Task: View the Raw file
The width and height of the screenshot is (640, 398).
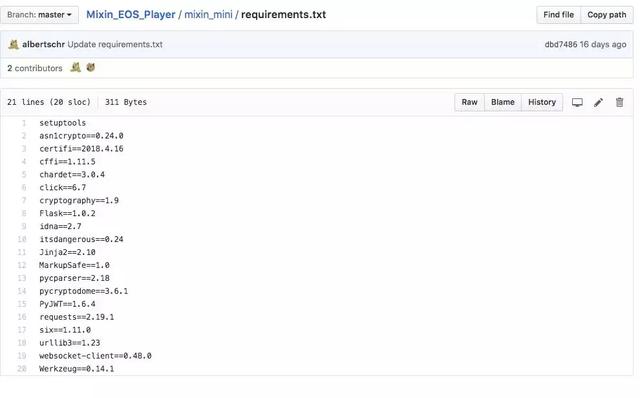Action: (x=469, y=102)
